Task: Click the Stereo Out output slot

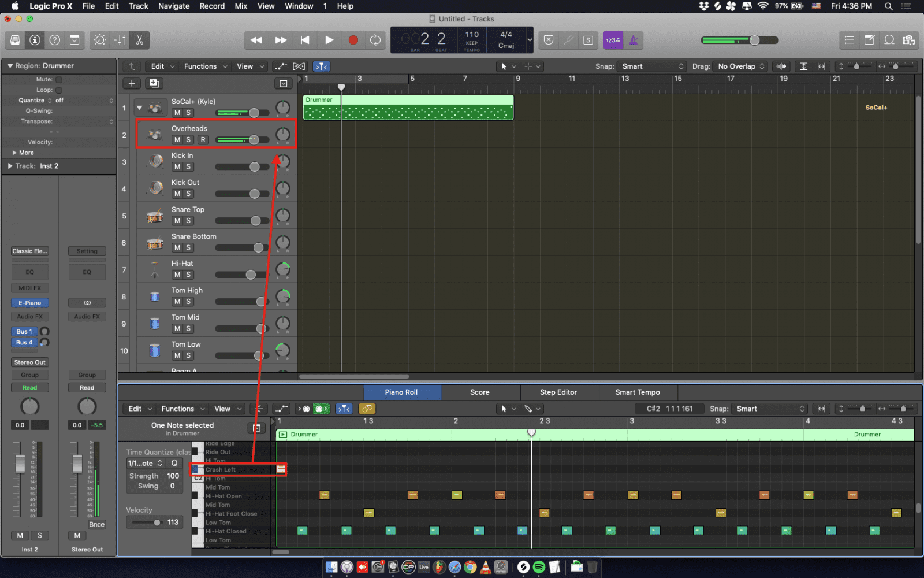Action: pyautogui.click(x=30, y=362)
